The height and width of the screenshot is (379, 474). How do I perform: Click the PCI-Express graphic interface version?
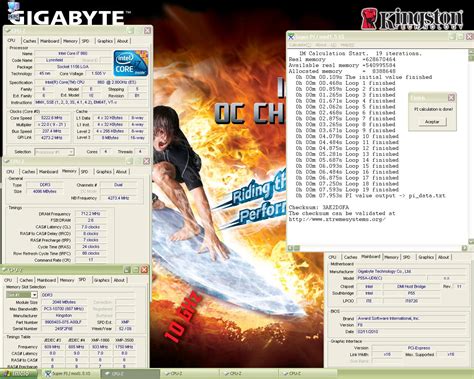coord(419,348)
